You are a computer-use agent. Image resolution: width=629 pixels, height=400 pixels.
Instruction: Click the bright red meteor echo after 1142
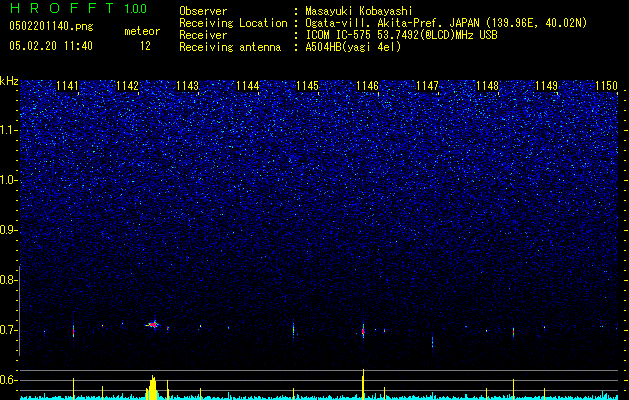[152, 324]
